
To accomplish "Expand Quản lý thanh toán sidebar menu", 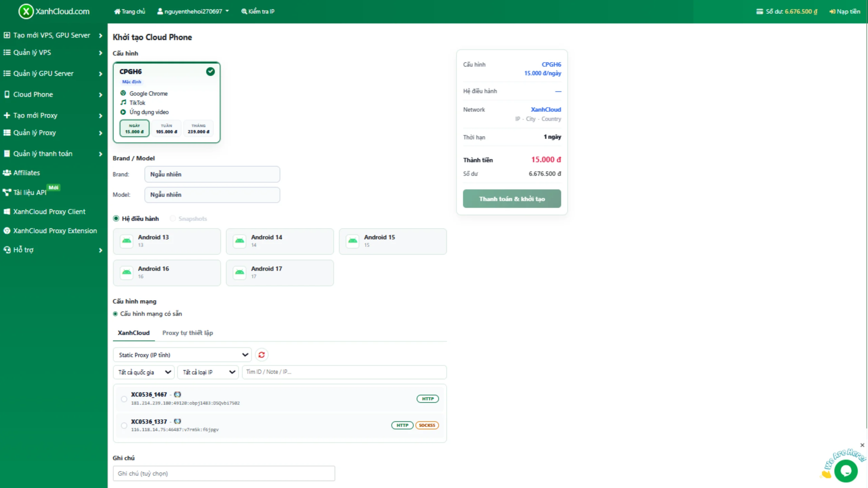I will pos(53,154).
